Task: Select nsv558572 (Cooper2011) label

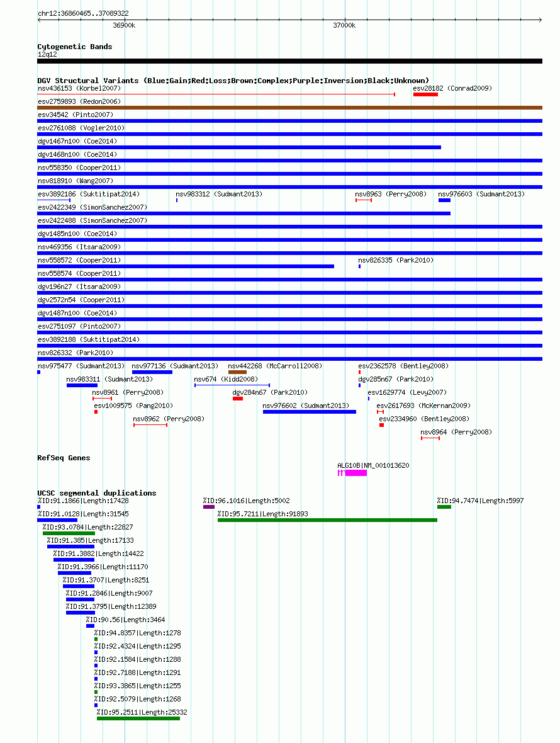Action: coord(79,261)
